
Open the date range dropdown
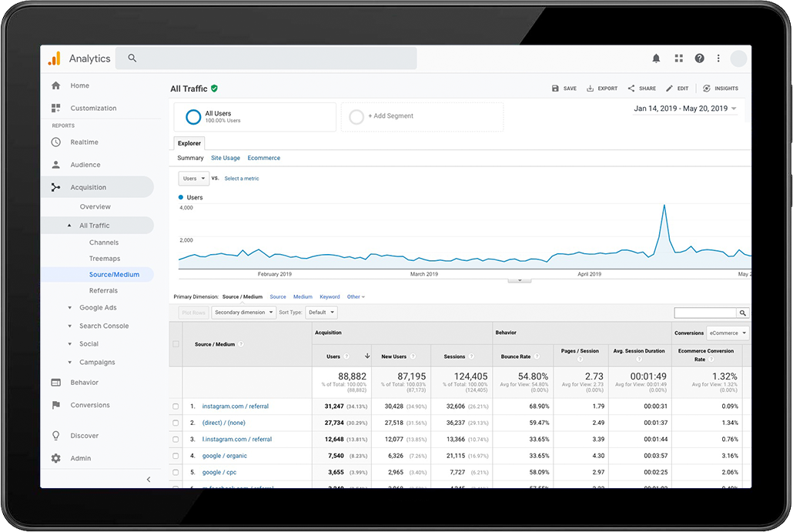click(685, 109)
